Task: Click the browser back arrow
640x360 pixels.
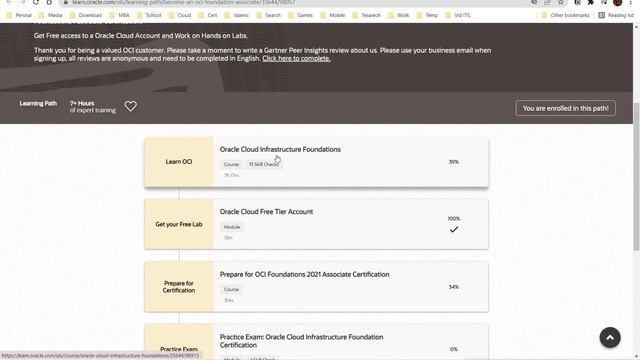Action: (9, 2)
